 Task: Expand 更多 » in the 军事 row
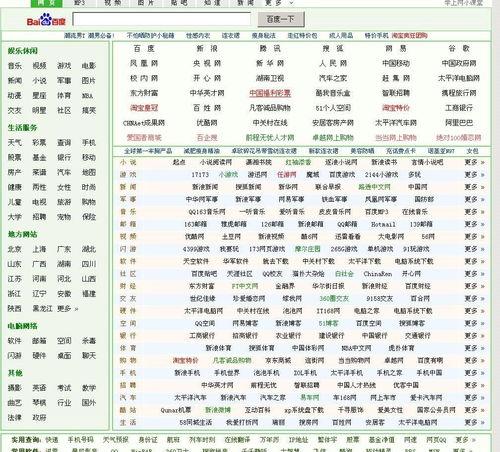(475, 199)
